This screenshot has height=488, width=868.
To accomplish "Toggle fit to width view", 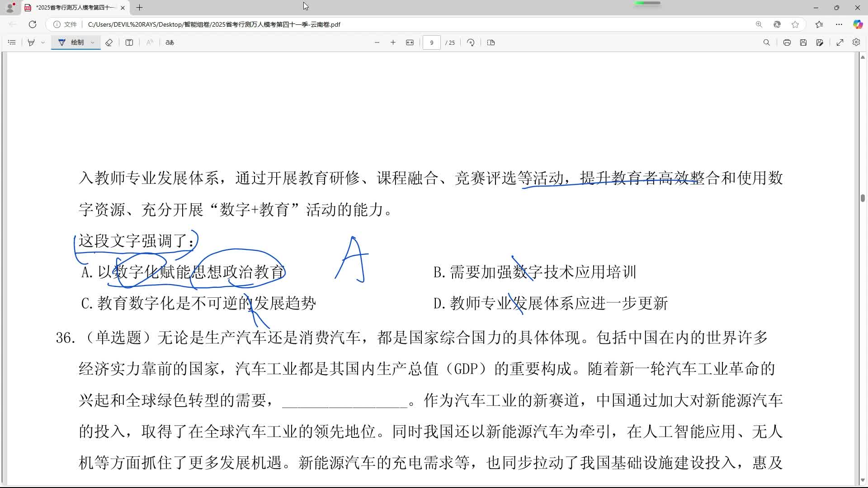I will (410, 42).
